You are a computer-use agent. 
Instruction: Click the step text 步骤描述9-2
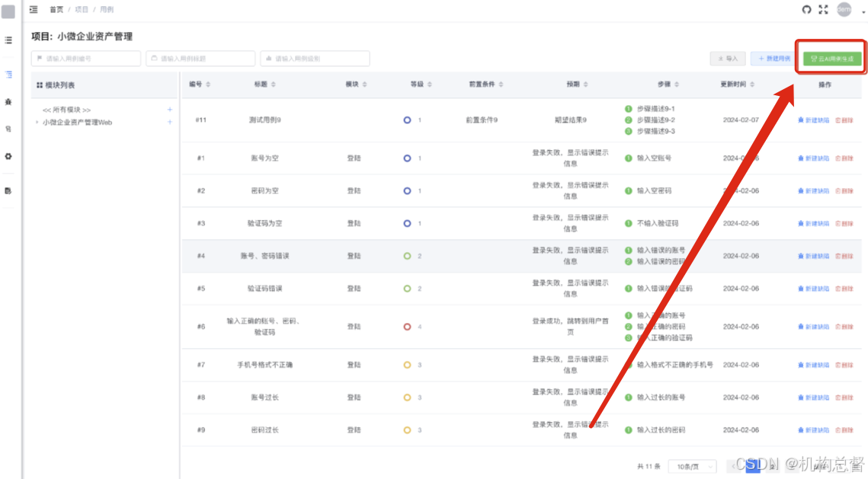click(656, 120)
